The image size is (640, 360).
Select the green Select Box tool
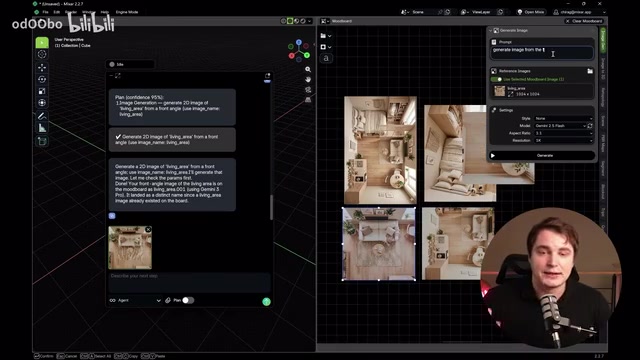[x=42, y=42]
